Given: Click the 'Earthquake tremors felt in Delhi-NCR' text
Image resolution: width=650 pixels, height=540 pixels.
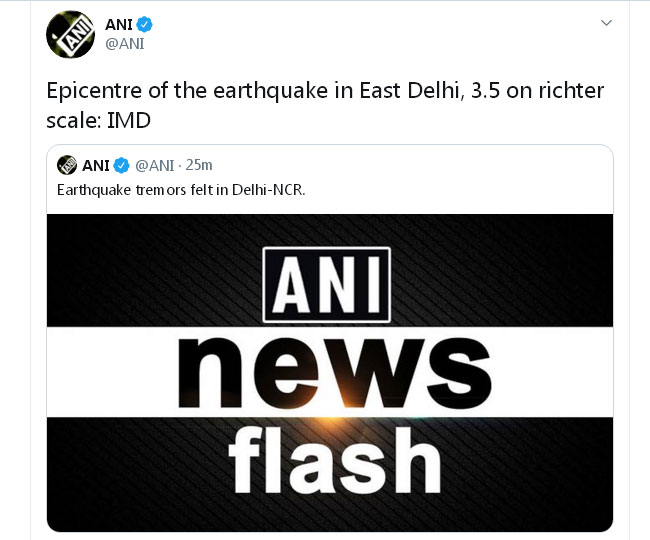Looking at the screenshot, I should click(x=181, y=190).
